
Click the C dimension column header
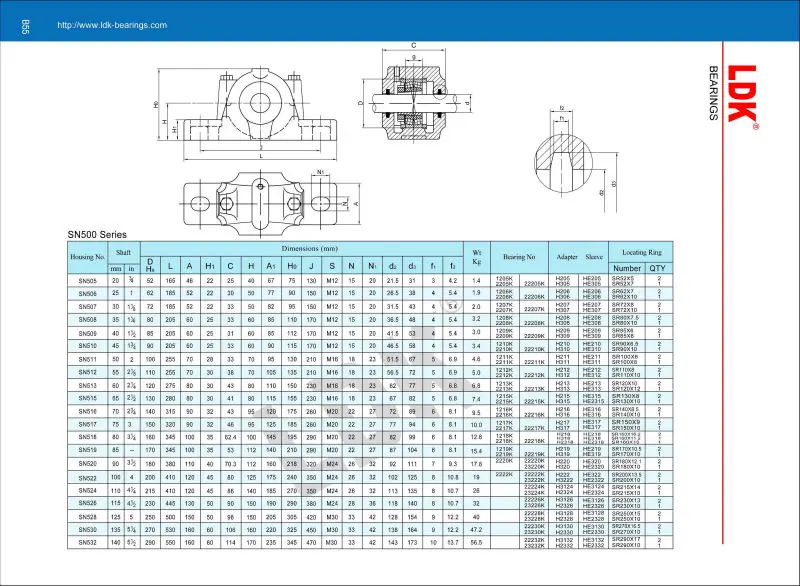point(230,266)
